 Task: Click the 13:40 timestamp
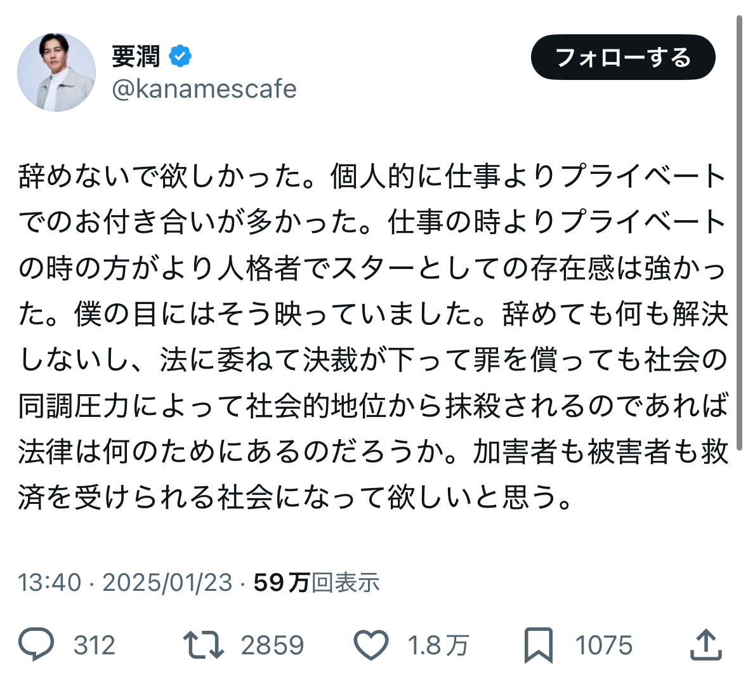pyautogui.click(x=49, y=582)
